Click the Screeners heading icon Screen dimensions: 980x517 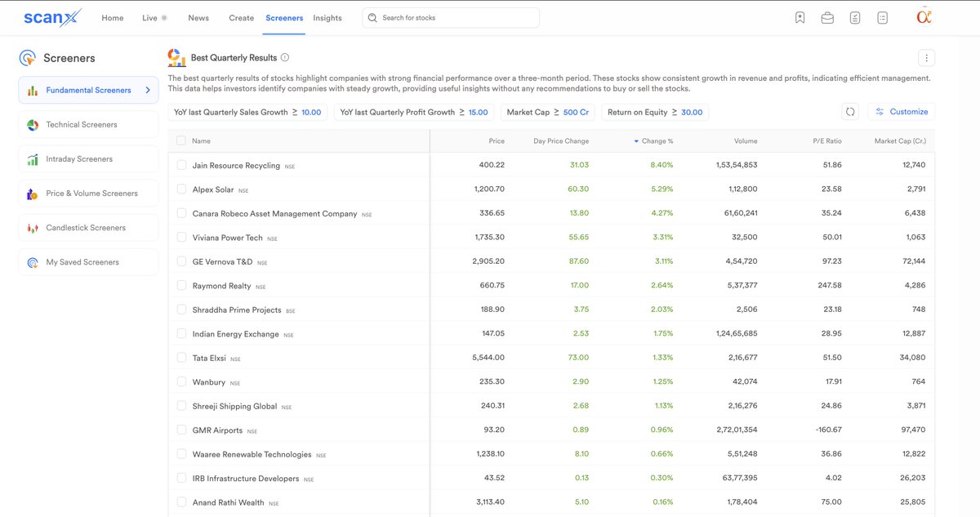(28, 58)
